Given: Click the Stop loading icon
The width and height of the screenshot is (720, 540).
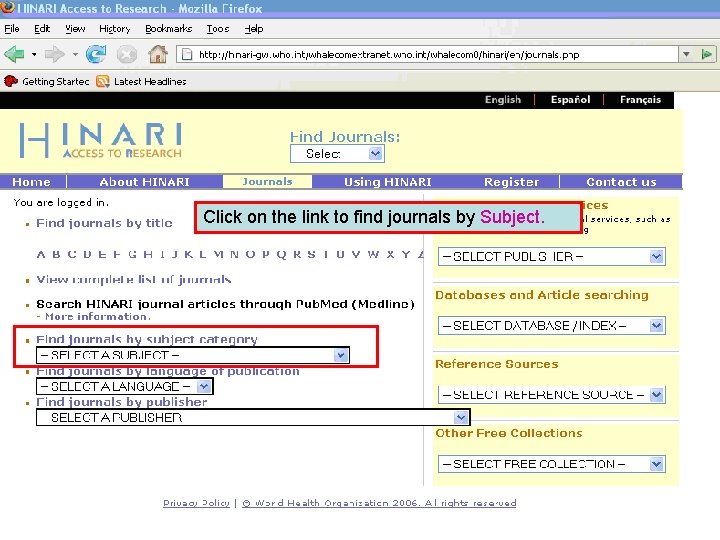Looking at the screenshot, I should (127, 55).
